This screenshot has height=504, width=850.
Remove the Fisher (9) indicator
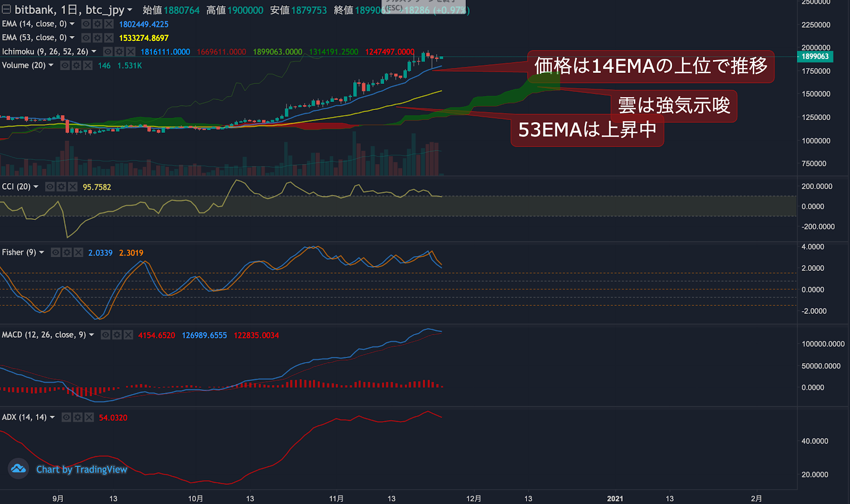pos(78,252)
